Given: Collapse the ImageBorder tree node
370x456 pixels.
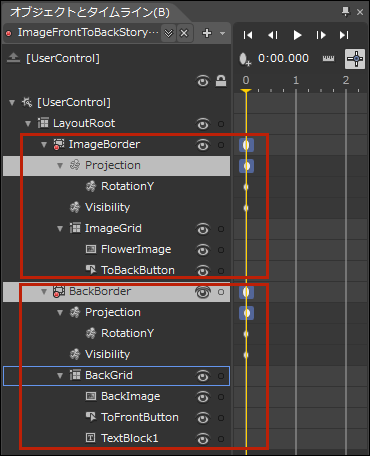Looking at the screenshot, I should (x=44, y=145).
